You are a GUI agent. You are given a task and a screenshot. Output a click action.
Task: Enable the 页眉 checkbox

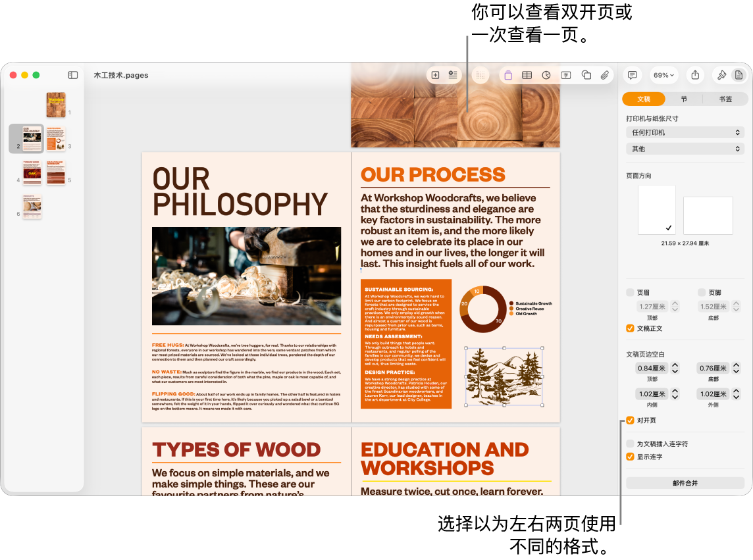point(630,292)
